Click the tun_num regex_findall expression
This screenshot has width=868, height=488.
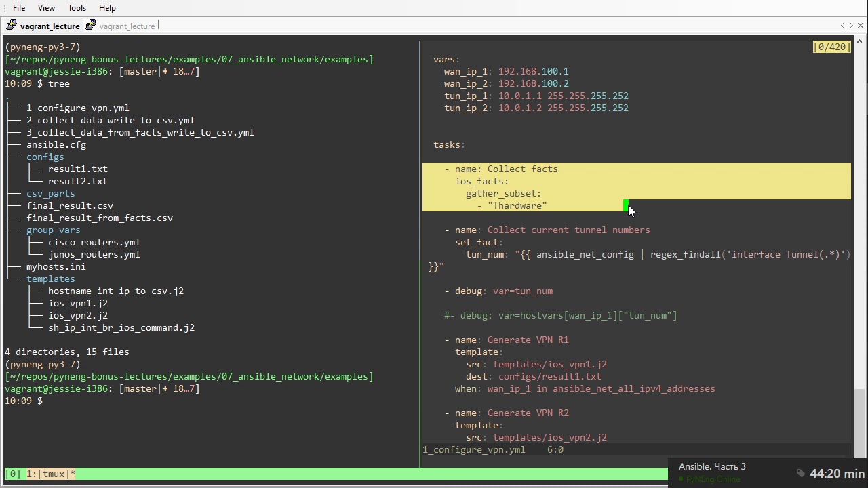[683, 254]
